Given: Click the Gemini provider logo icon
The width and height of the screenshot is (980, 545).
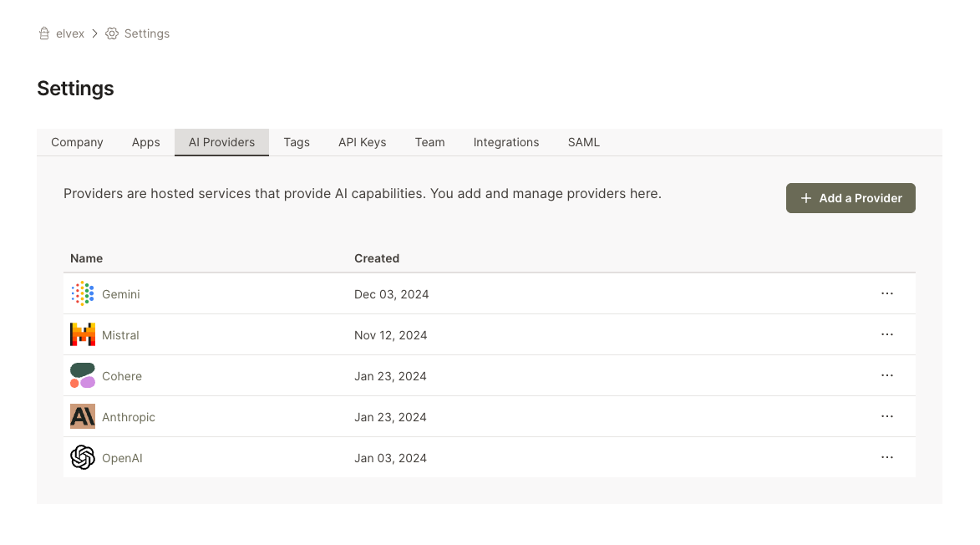Looking at the screenshot, I should coord(82,294).
